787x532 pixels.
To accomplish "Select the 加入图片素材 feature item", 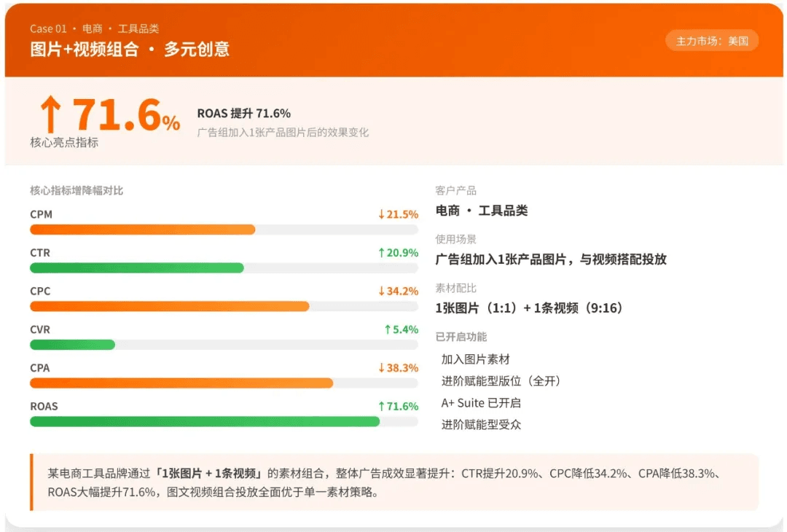I will 475,359.
